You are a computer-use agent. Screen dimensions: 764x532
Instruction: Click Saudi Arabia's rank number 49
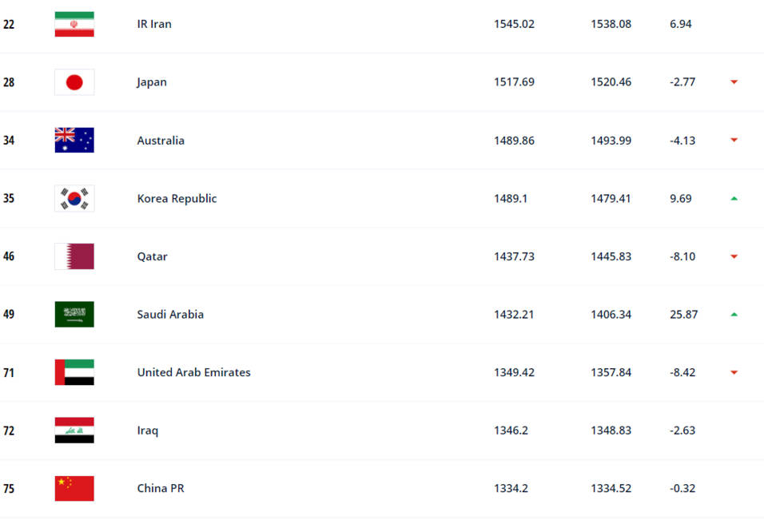click(9, 314)
